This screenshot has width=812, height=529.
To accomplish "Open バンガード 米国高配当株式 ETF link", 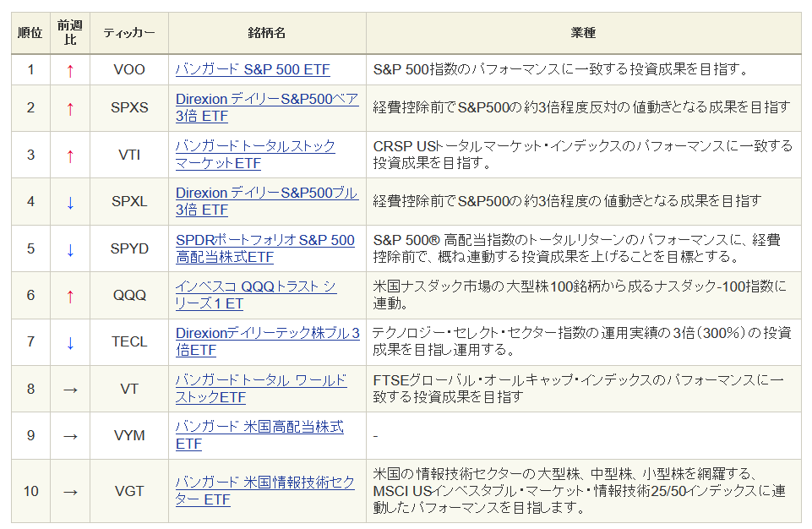I will (259, 435).
